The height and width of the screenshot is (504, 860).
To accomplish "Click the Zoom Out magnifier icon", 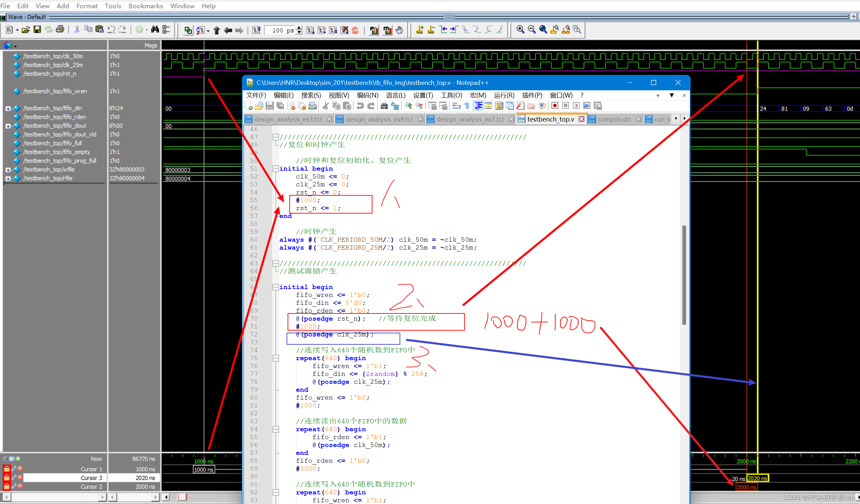I will coord(532,30).
